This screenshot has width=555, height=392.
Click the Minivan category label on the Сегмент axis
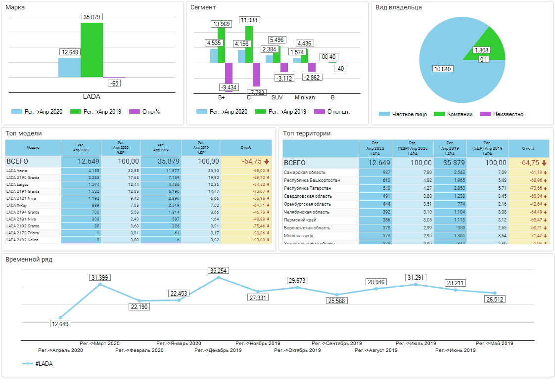click(305, 97)
